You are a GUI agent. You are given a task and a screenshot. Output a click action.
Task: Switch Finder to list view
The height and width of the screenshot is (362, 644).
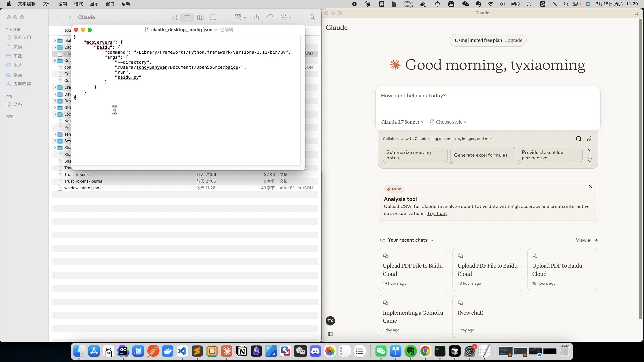187,17
